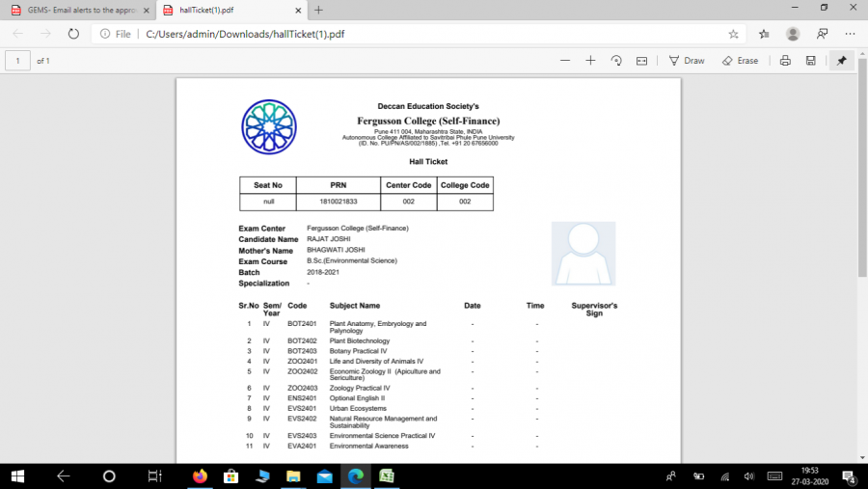
Task: Open the volume control in the tray
Action: pyautogui.click(x=749, y=476)
